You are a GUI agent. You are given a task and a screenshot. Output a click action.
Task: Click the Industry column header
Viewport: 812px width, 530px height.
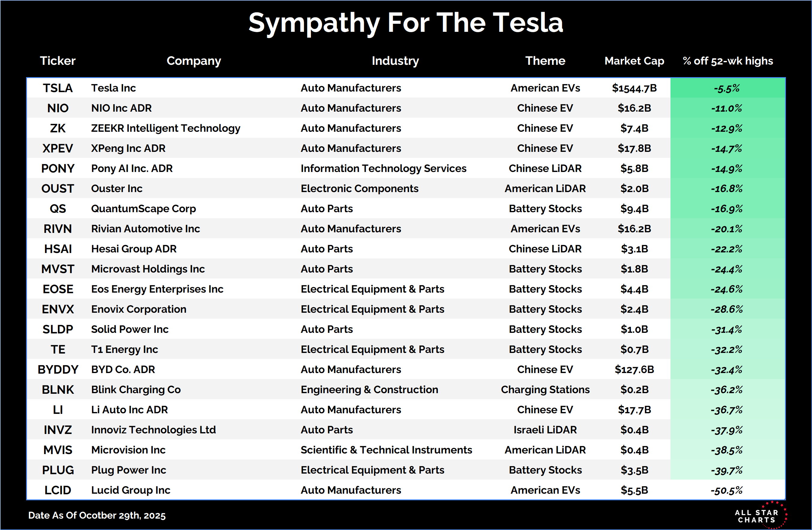(x=395, y=61)
